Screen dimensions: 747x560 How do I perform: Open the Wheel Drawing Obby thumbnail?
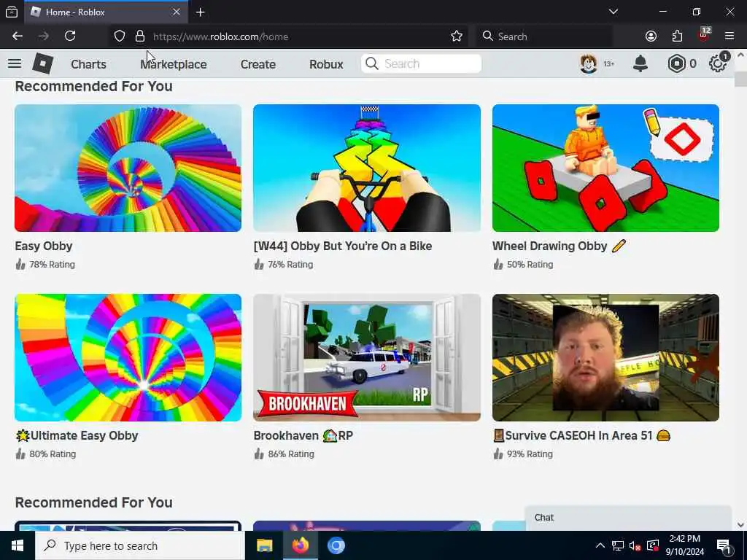605,168
